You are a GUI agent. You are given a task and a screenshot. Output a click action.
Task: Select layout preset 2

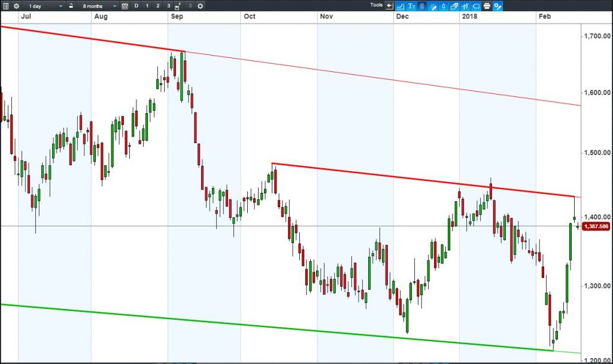158,6
